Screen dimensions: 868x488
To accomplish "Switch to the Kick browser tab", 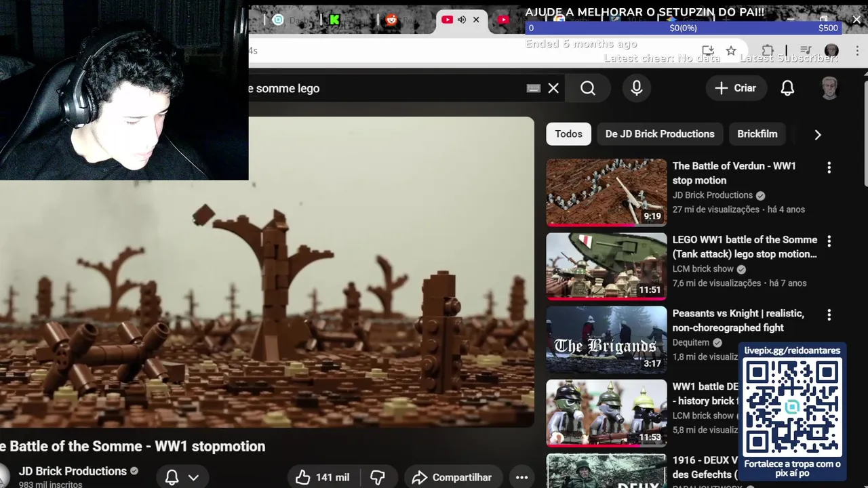I will tap(334, 20).
